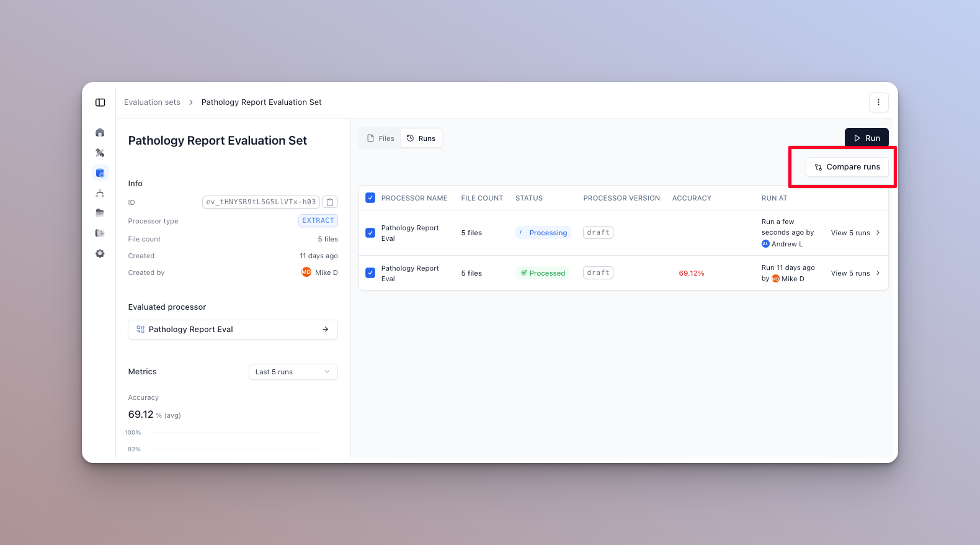
Task: Click Mike D's avatar beside Created by
Action: click(306, 272)
